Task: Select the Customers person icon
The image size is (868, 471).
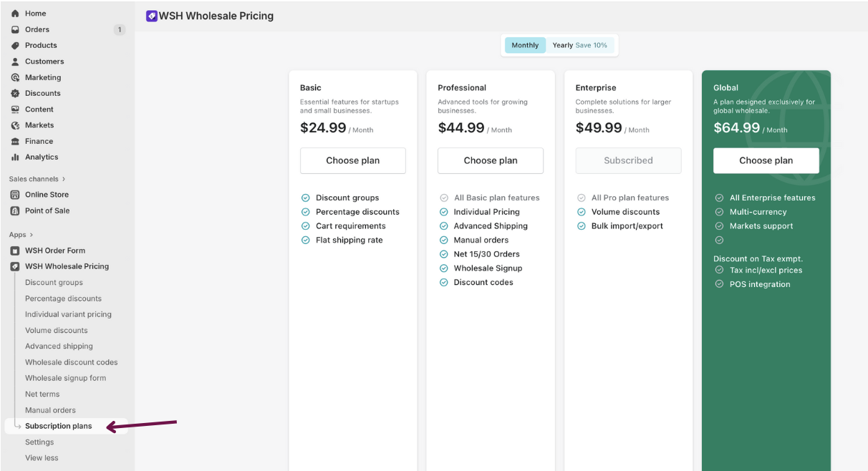Action: click(x=15, y=62)
